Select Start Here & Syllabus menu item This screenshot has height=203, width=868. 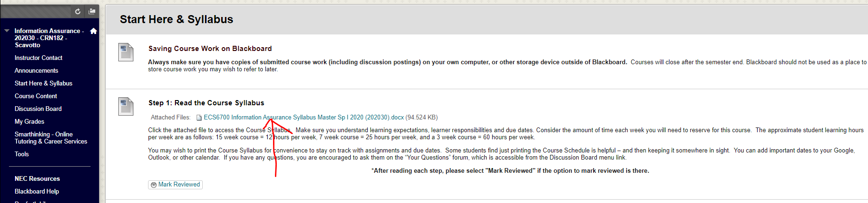click(43, 83)
